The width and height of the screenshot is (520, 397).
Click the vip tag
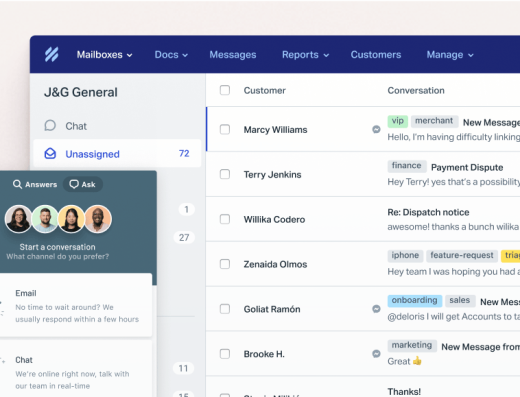click(x=398, y=121)
